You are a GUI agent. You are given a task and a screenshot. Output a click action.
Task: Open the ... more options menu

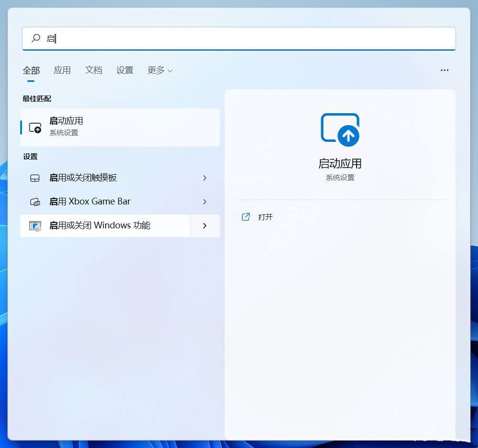pos(445,70)
